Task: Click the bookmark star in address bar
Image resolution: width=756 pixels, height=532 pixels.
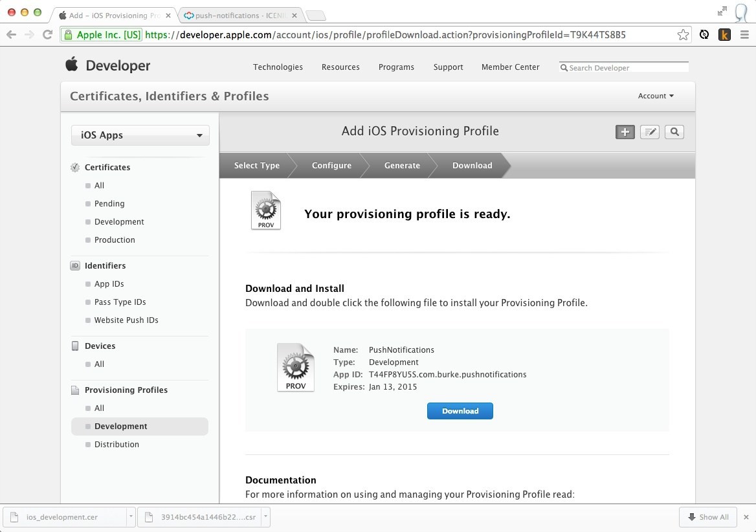Action: pyautogui.click(x=683, y=35)
